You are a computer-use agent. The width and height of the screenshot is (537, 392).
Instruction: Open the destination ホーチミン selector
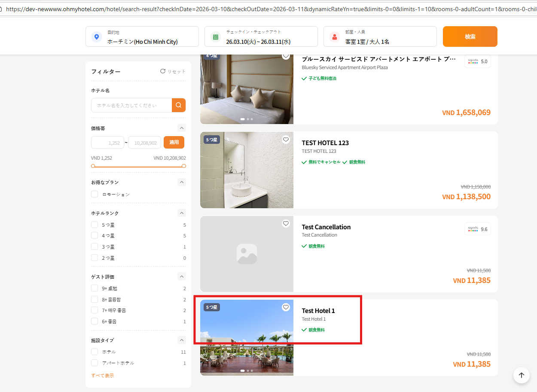coord(142,36)
